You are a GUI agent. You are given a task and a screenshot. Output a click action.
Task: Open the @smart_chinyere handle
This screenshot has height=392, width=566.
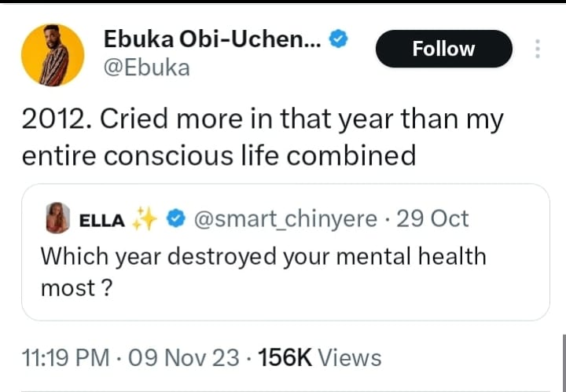click(x=284, y=219)
